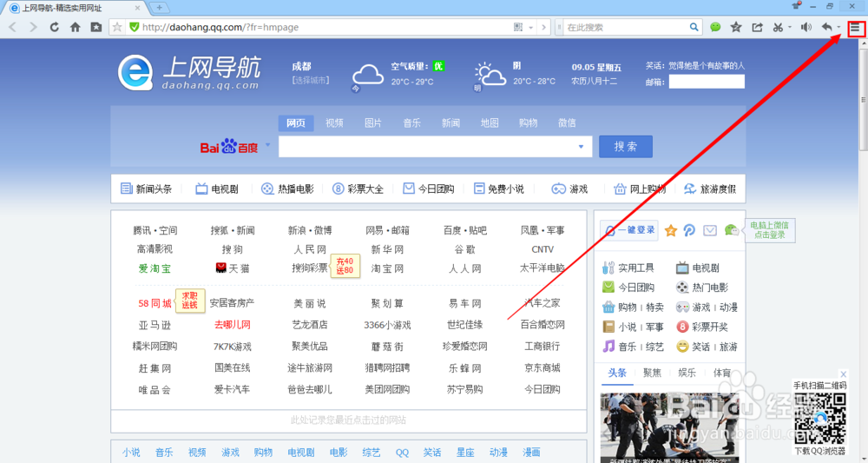Click the blue 搜索 button
868x463 pixels.
tap(626, 147)
